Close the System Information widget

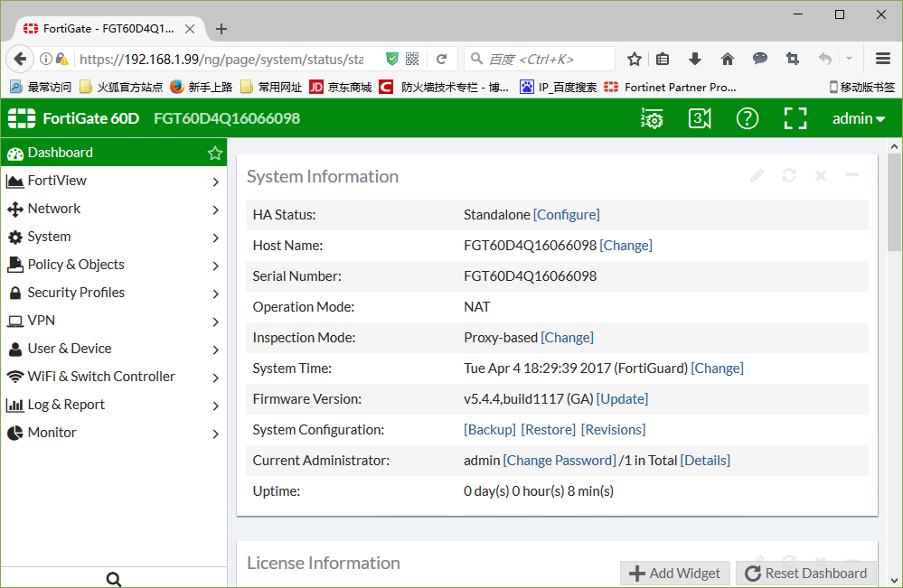821,175
